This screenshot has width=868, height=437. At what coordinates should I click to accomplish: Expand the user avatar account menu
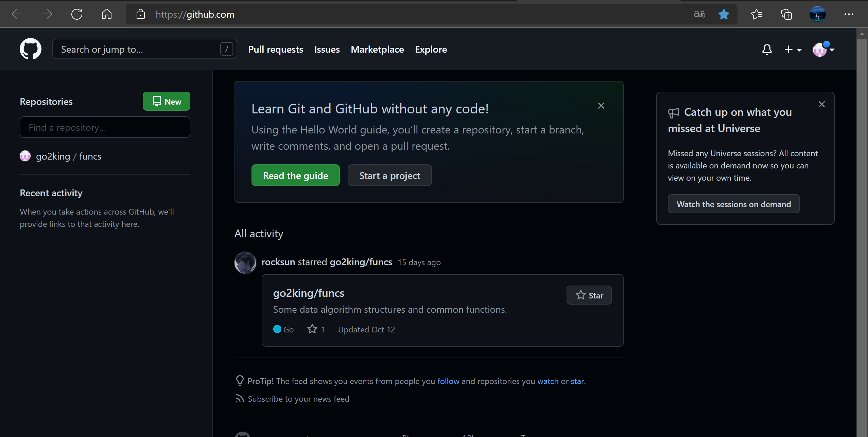(823, 50)
